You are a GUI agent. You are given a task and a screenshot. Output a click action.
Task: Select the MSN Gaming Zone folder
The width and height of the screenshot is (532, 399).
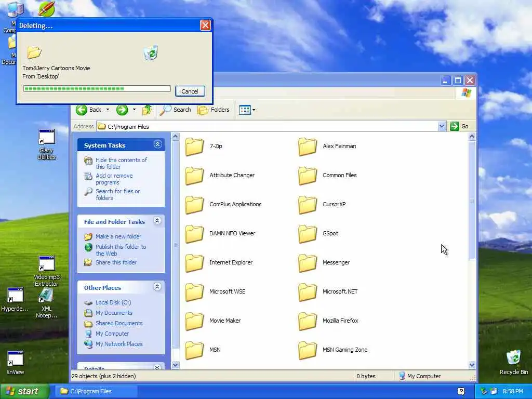point(333,350)
